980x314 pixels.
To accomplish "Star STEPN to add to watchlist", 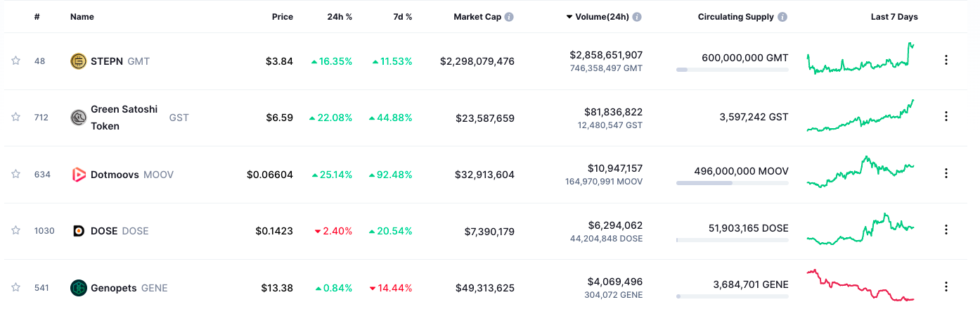I will 15,61.
